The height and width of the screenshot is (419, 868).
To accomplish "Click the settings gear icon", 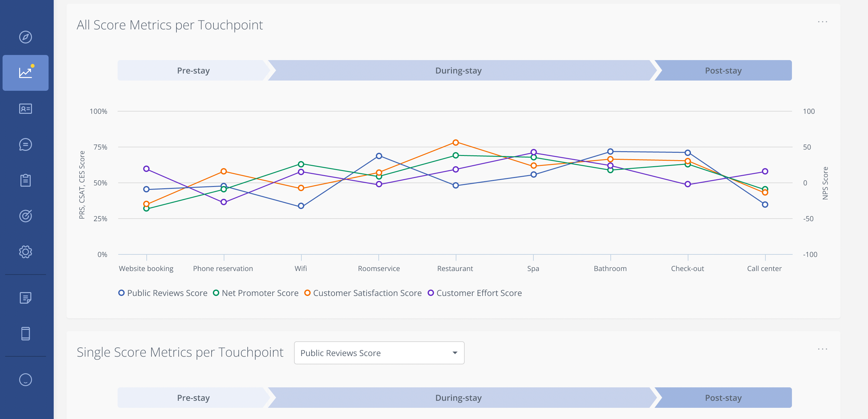I will (x=26, y=251).
